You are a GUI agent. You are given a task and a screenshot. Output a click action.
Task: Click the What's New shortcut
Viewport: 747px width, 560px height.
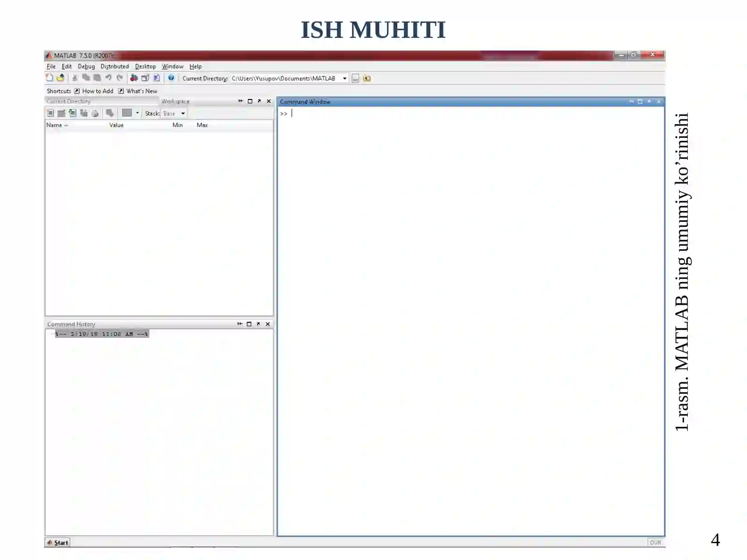(x=138, y=91)
